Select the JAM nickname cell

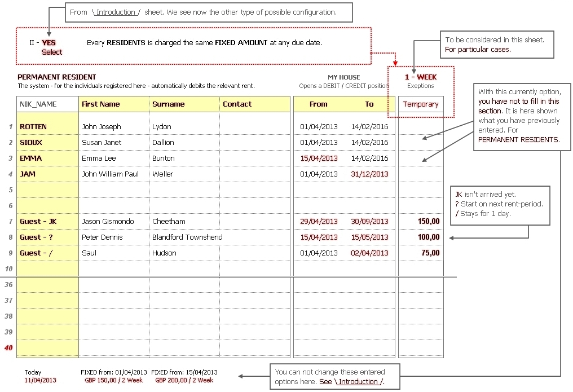[47, 174]
